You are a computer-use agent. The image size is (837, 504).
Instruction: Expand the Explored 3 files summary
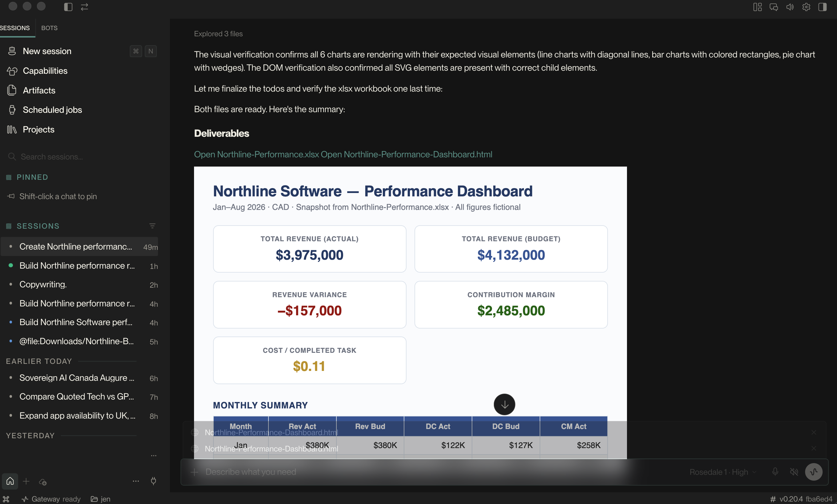click(x=218, y=33)
